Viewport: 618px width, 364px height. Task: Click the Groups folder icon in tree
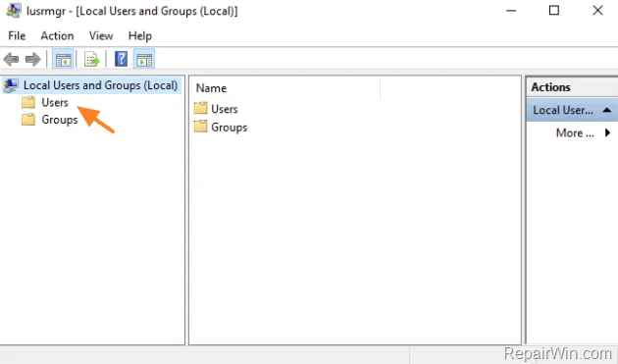tap(28, 120)
